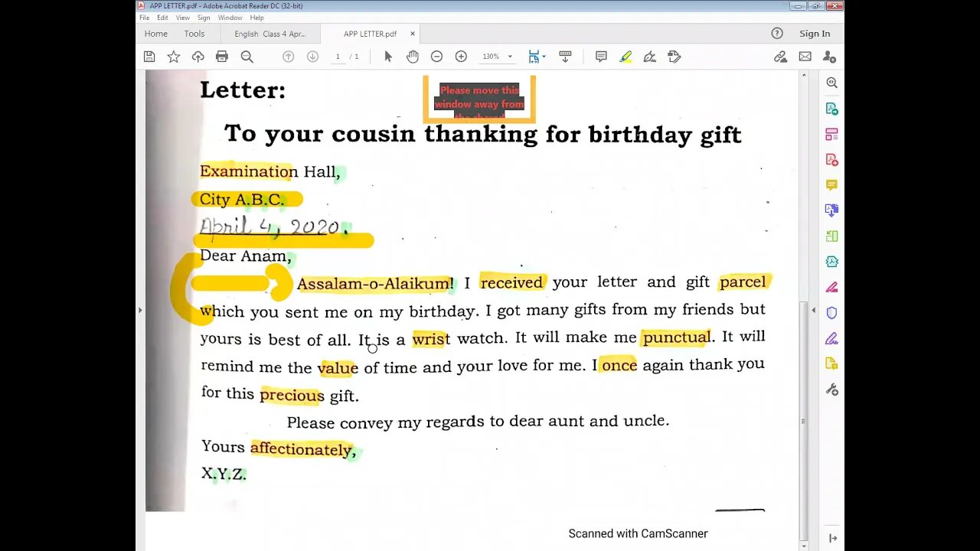
Task: Open green Compress PDF tool in right pane
Action: tap(832, 236)
